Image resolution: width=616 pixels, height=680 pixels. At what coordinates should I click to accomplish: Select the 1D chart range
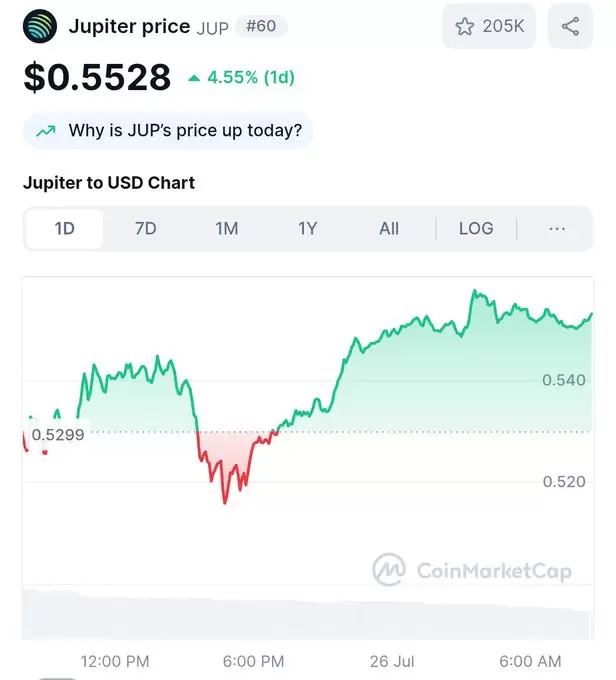[x=64, y=229]
